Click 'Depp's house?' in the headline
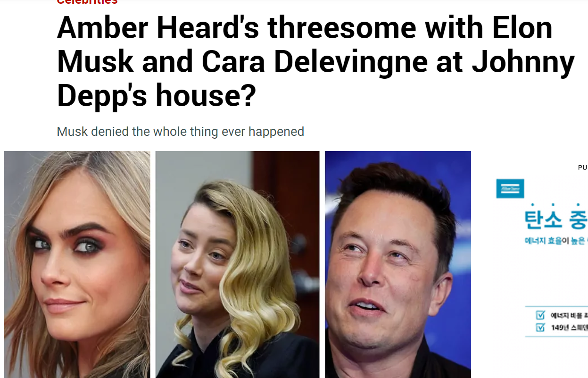Image resolution: width=588 pixels, height=378 pixels. (x=156, y=96)
